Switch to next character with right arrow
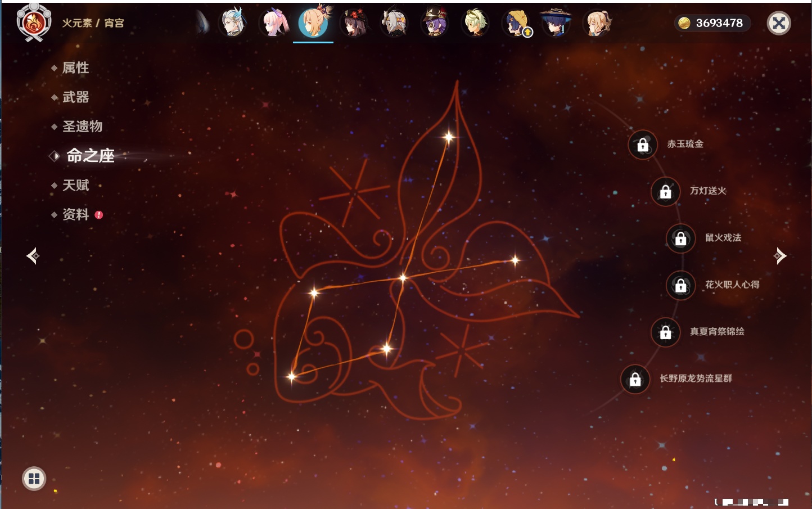The image size is (812, 509). point(780,256)
